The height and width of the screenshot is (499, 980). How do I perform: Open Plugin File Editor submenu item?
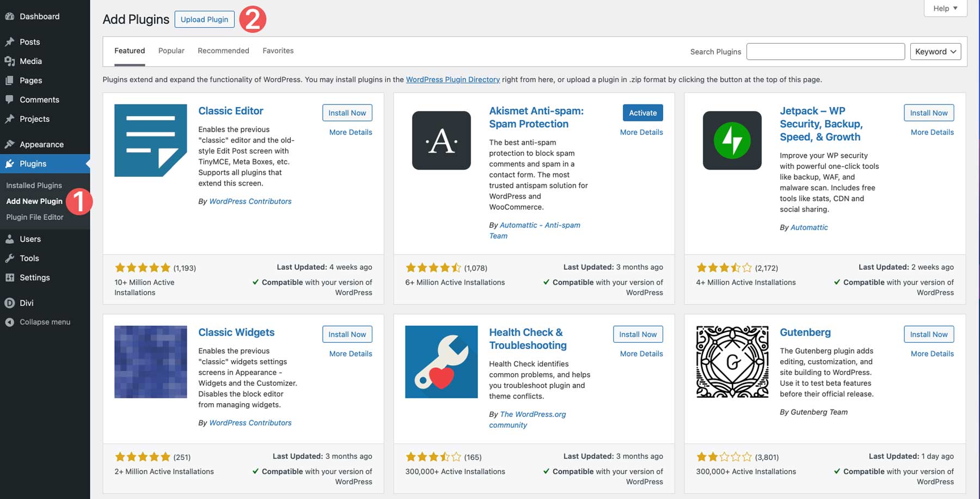pyautogui.click(x=35, y=217)
